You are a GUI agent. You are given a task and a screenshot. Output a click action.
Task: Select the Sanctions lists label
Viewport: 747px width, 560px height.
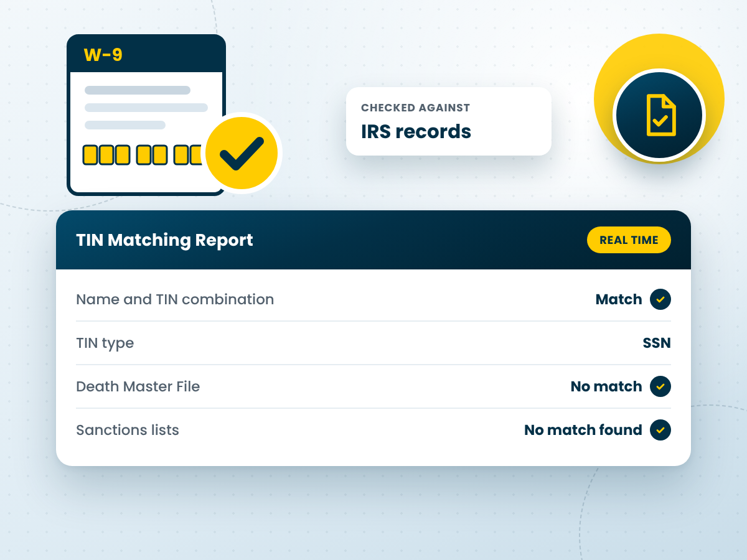(128, 430)
